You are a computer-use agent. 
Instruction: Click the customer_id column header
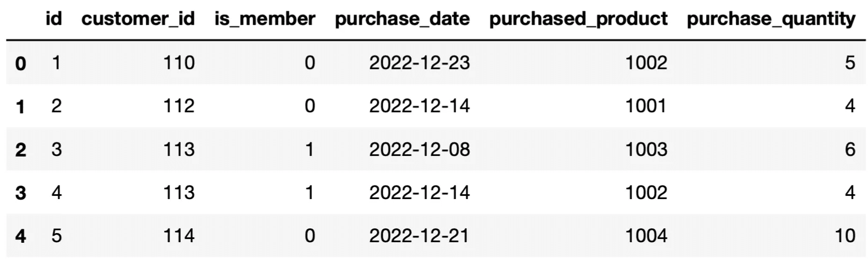(x=138, y=19)
